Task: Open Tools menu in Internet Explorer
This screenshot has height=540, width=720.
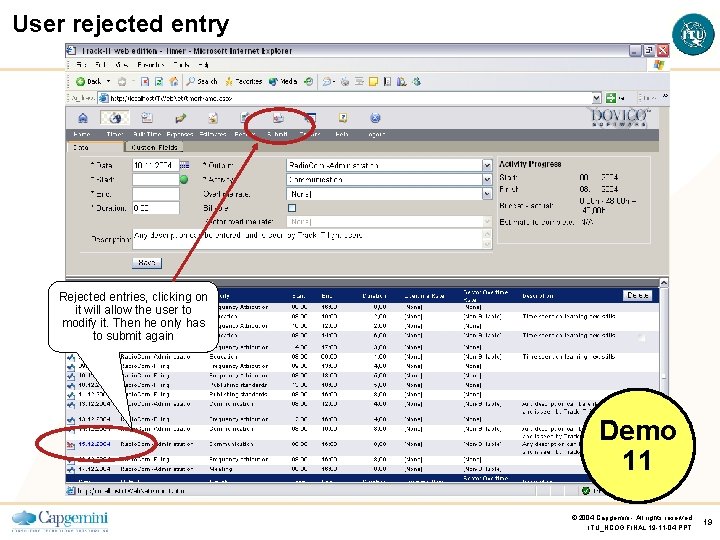Action: coord(182,65)
